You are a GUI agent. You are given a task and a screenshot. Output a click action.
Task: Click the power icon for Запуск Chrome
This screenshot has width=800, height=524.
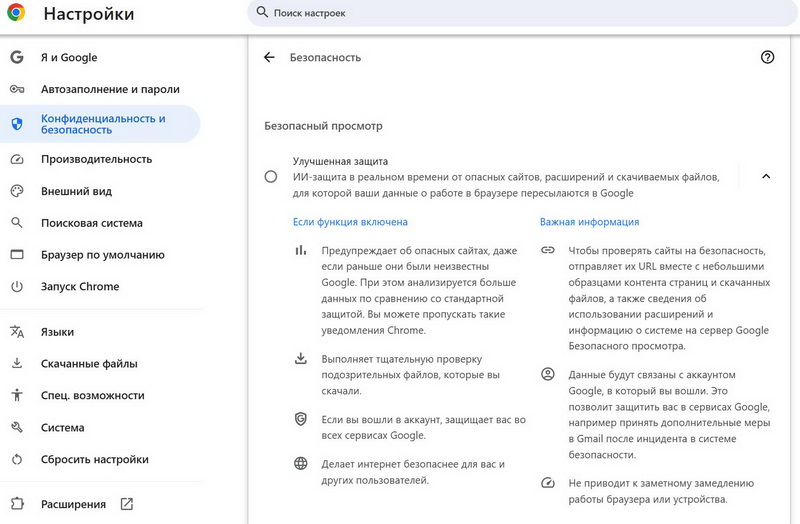tap(17, 287)
